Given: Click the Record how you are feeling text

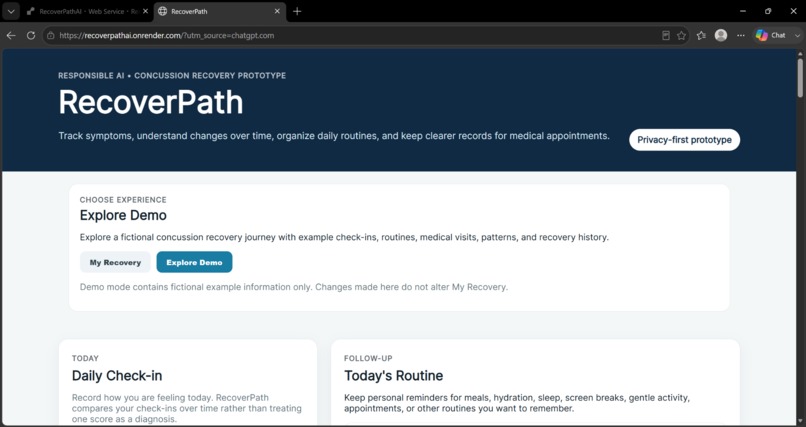Looking at the screenshot, I should point(187,409).
